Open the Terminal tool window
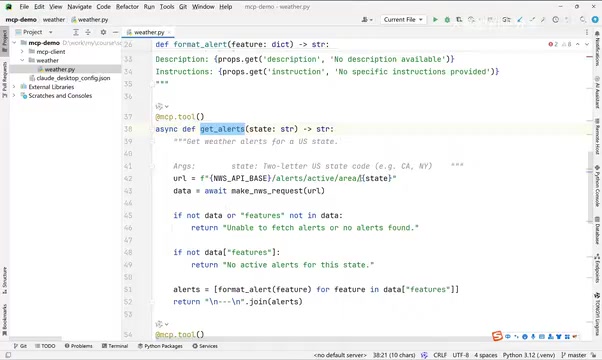 click(x=114, y=346)
